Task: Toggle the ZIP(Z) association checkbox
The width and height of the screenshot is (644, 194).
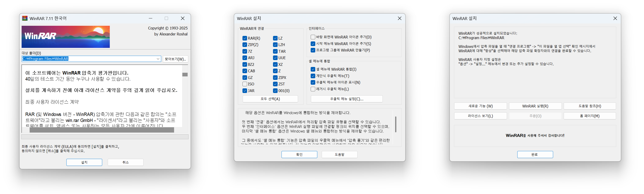Action: coord(245,45)
